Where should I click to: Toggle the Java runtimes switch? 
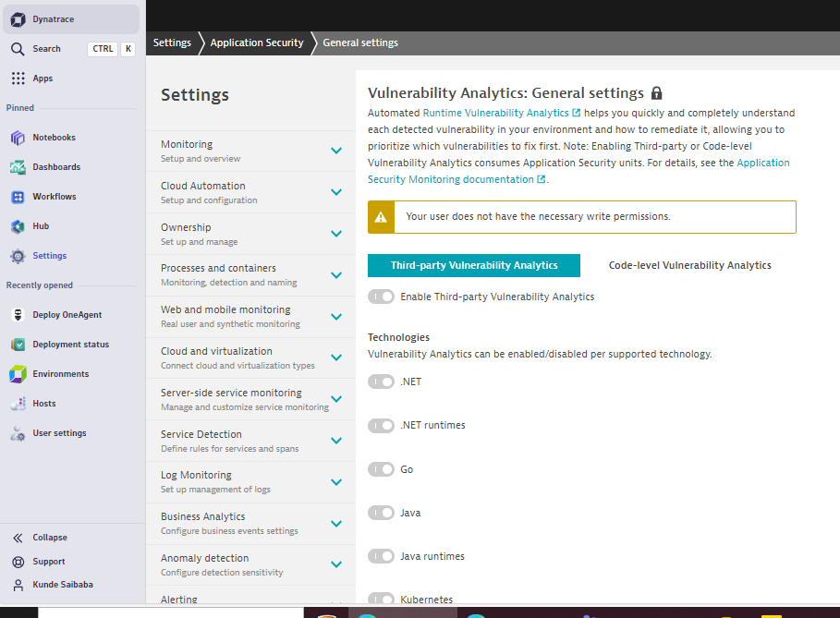[x=381, y=556]
